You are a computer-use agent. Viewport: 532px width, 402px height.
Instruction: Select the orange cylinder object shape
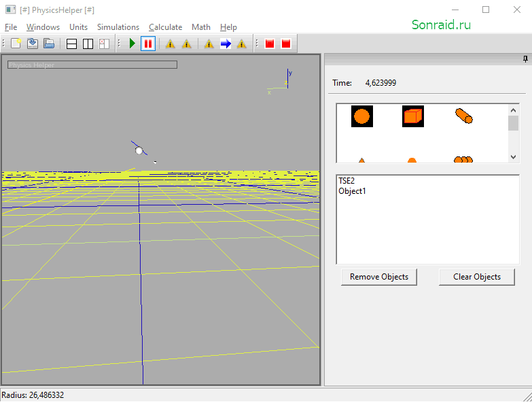(x=464, y=116)
